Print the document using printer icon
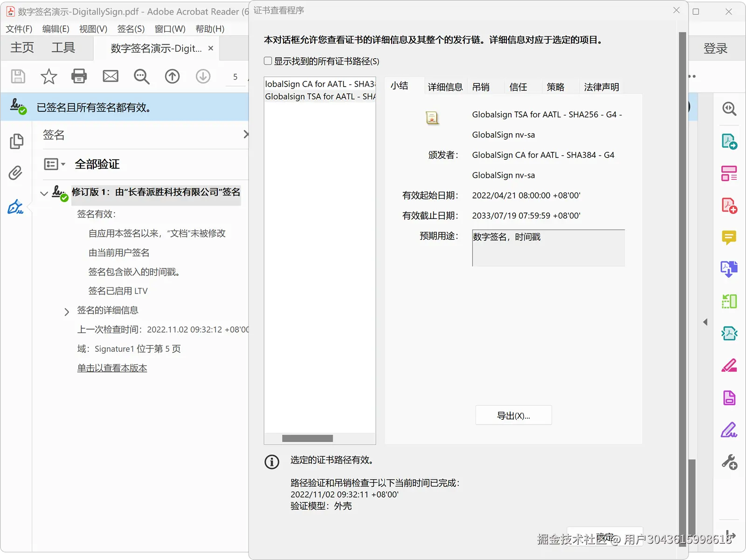This screenshot has width=746, height=560. click(x=79, y=76)
